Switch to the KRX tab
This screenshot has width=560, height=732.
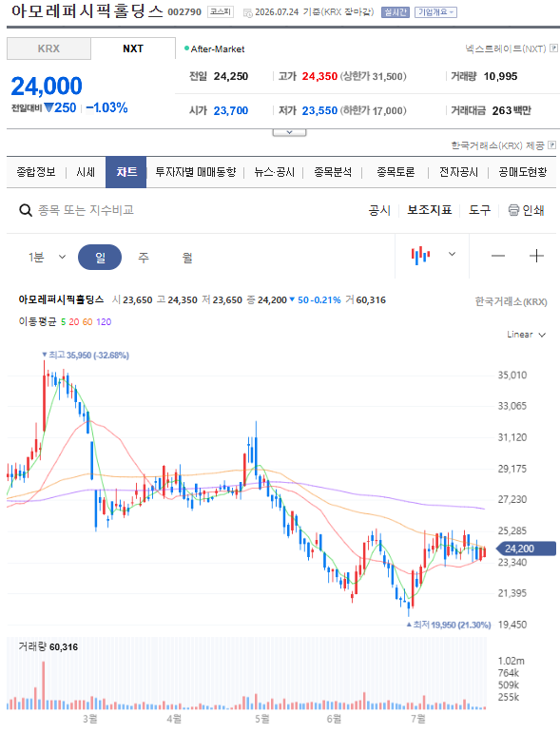tap(48, 48)
